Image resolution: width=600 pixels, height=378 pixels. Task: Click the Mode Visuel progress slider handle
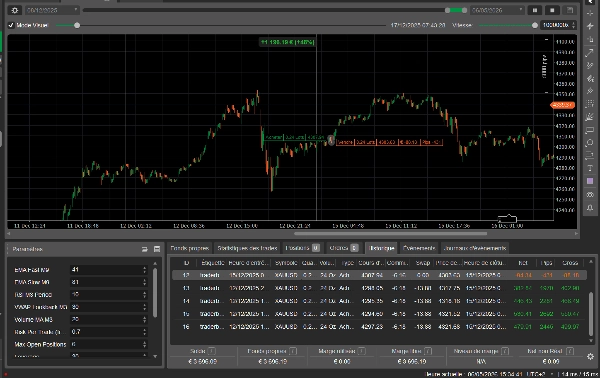tap(77, 25)
